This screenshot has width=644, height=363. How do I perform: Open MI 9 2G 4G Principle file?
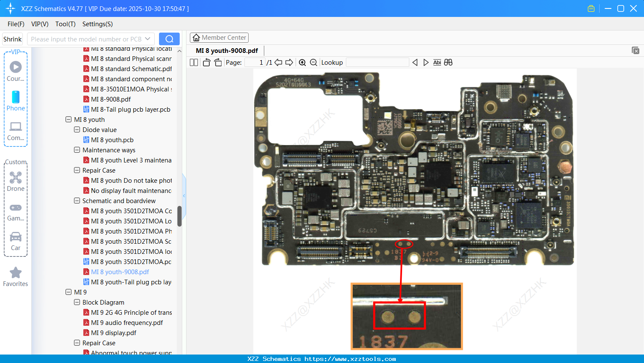click(x=132, y=313)
